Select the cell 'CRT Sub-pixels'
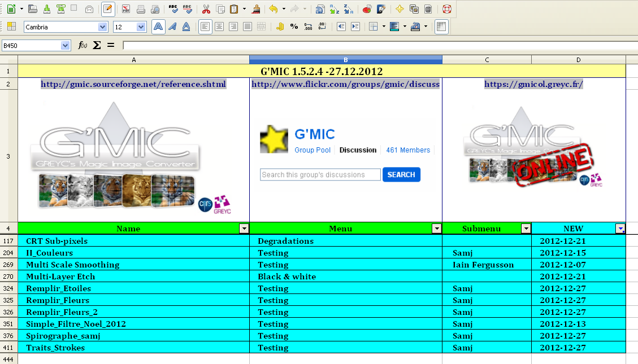This screenshot has width=638, height=364. click(133, 241)
